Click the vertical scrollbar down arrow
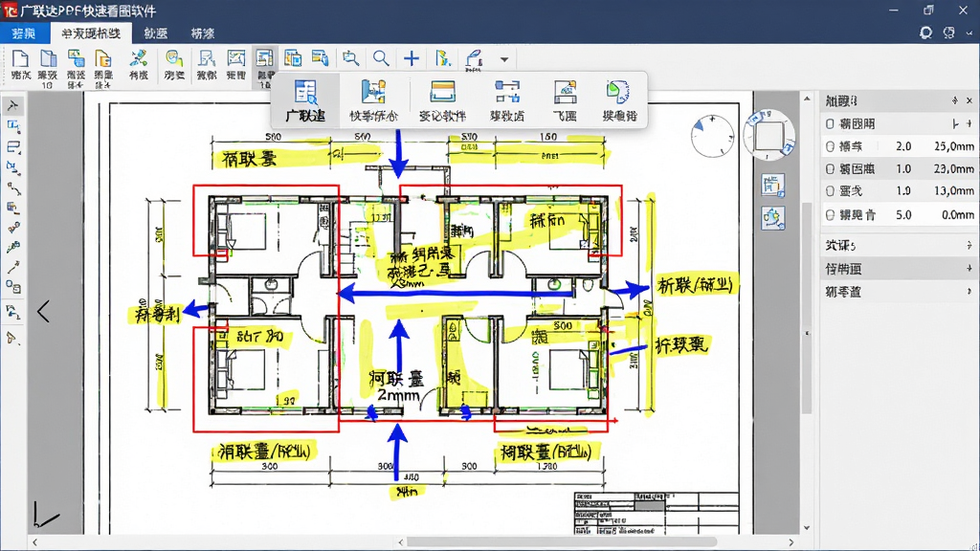 (807, 528)
